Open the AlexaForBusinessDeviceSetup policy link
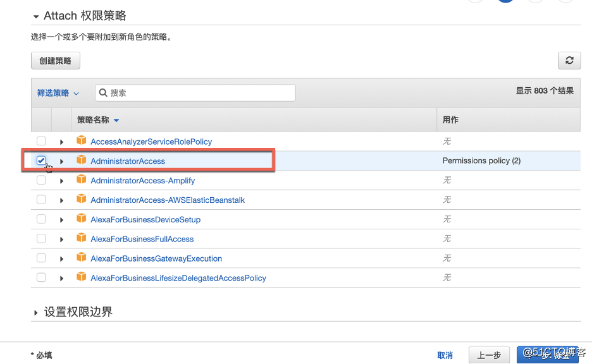Viewport: 592px width, 364px height. point(145,219)
